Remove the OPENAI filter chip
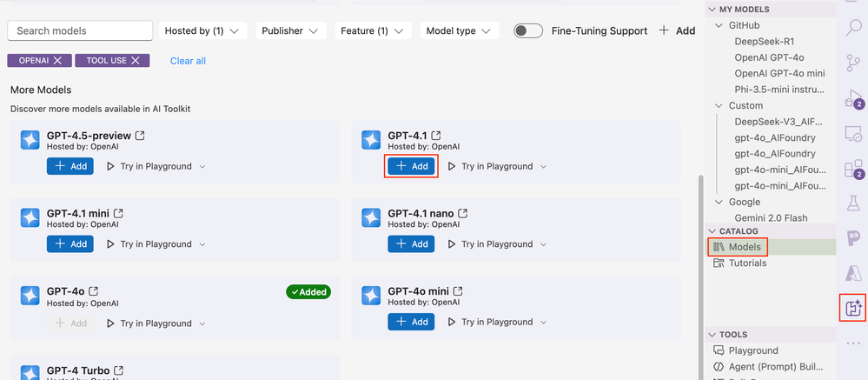Image resolution: width=868 pixels, height=380 pixels. click(57, 61)
